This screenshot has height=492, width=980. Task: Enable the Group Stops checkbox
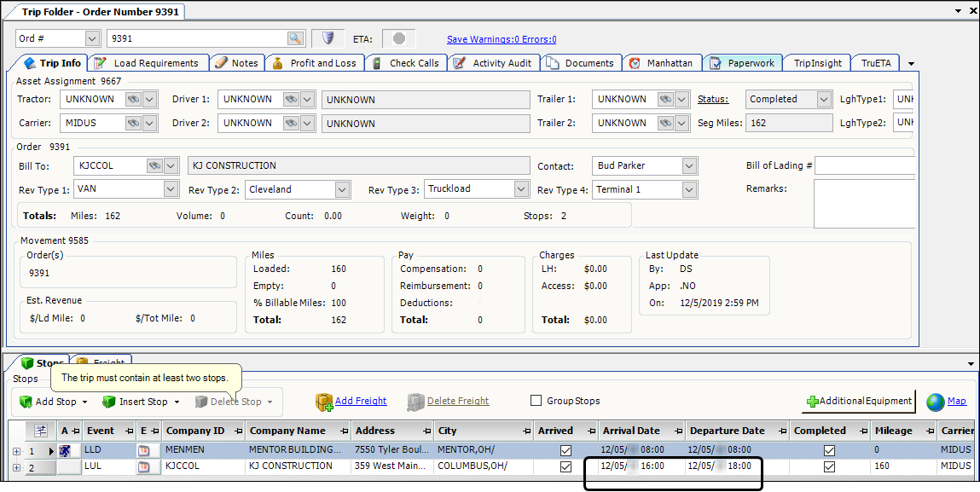(536, 401)
